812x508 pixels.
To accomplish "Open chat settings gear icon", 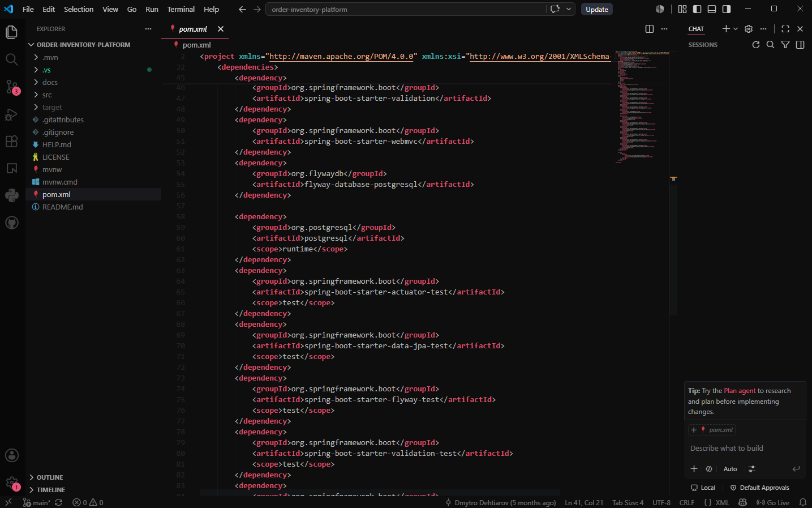I will coord(749,29).
